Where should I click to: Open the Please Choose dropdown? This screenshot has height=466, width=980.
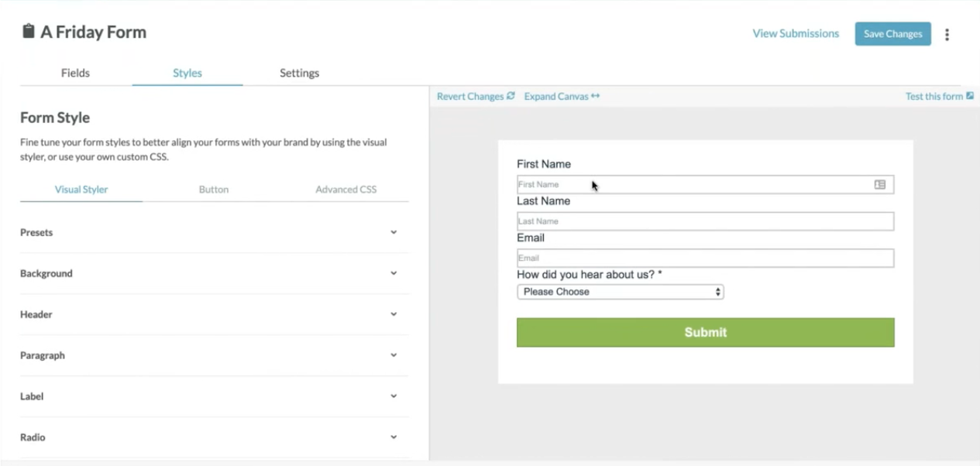point(620,292)
